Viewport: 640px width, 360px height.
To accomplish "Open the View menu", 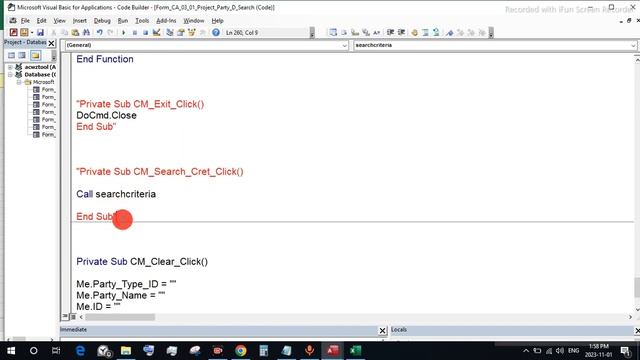I will [x=60, y=20].
